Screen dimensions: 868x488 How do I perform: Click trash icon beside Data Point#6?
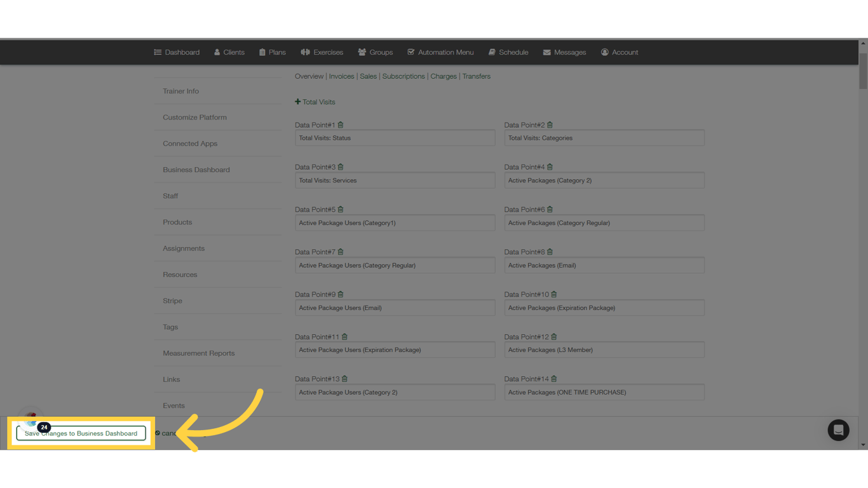click(550, 210)
